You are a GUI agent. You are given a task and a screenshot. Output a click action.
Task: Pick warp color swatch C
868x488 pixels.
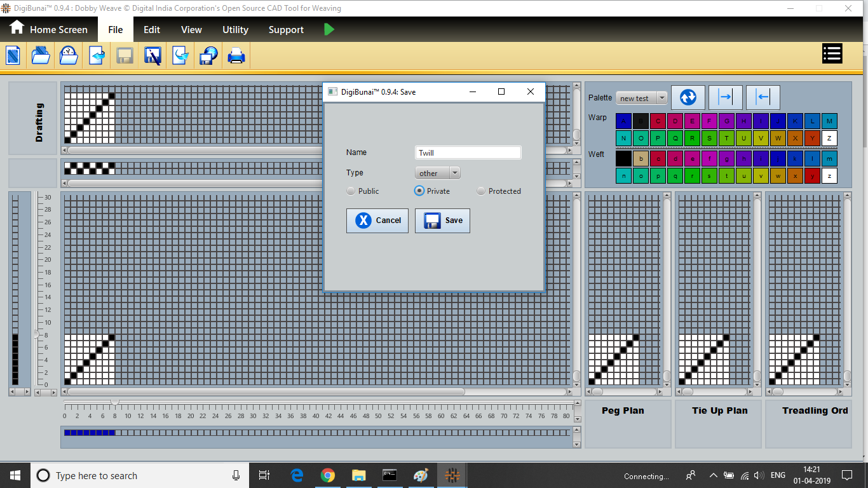(x=658, y=121)
